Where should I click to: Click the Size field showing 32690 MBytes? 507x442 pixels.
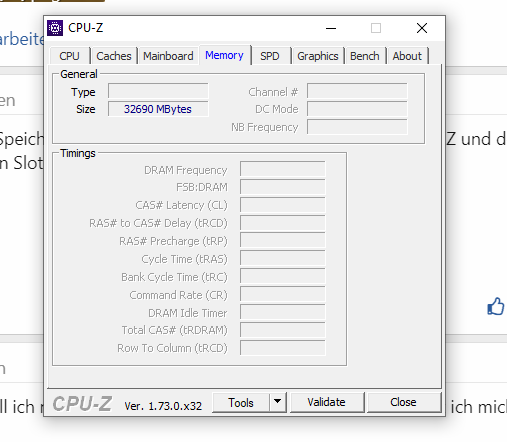(158, 109)
